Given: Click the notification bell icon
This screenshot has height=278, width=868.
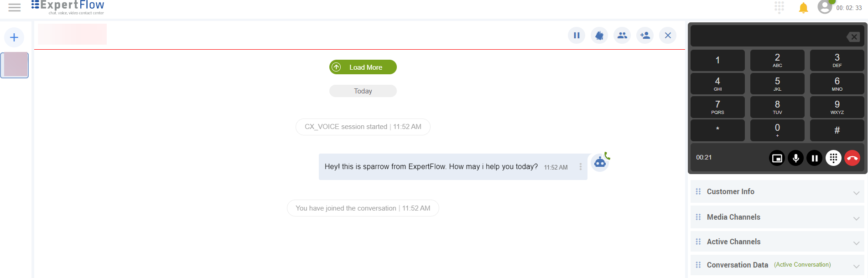Looking at the screenshot, I should pyautogui.click(x=803, y=8).
